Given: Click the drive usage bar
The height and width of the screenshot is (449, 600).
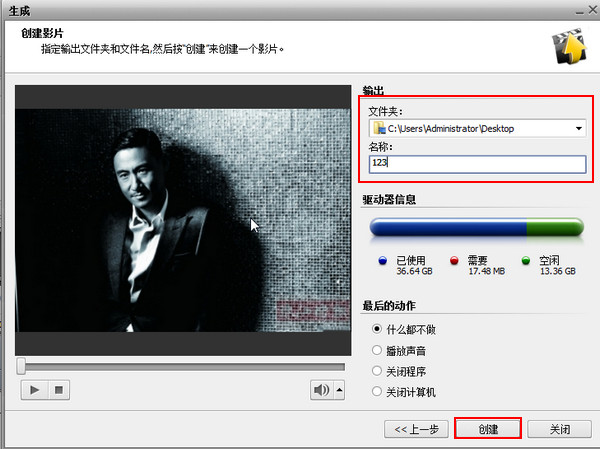Looking at the screenshot, I should 477,227.
